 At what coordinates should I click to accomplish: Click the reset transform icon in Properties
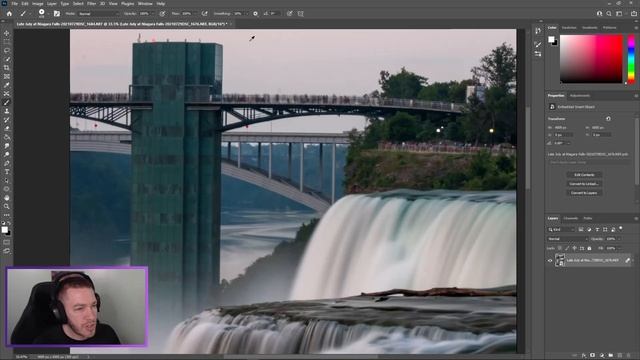[x=608, y=119]
